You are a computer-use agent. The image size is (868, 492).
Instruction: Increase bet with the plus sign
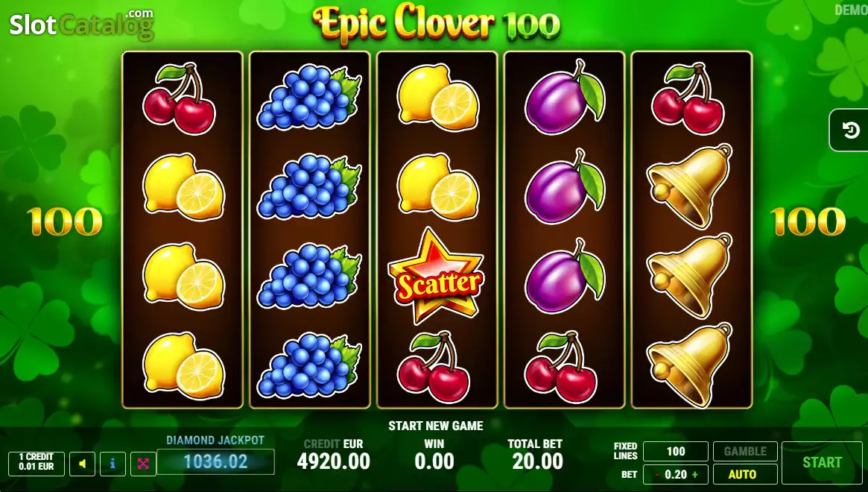pyautogui.click(x=694, y=475)
